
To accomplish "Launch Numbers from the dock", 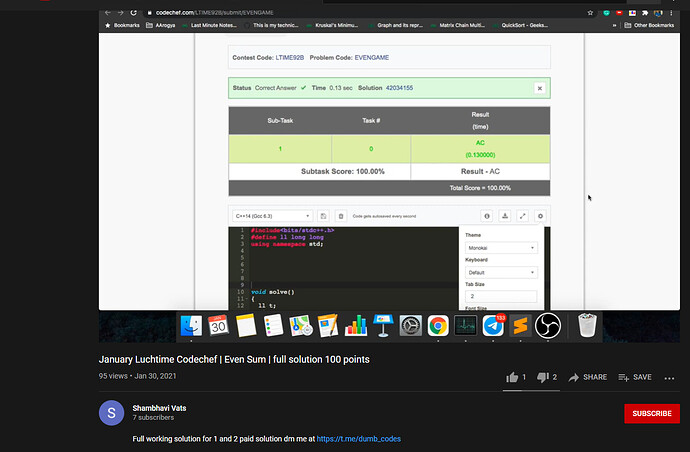I will (x=356, y=326).
